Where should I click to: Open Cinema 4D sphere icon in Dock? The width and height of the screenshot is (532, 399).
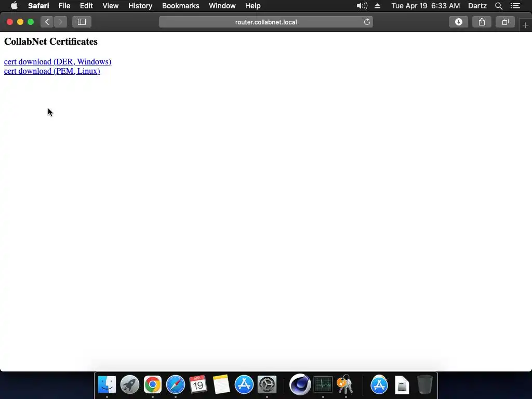[300, 385]
